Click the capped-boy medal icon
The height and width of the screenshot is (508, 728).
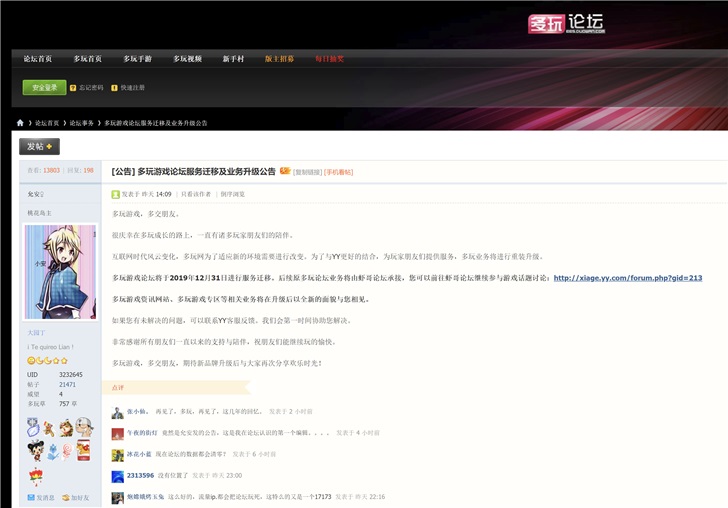(84, 427)
